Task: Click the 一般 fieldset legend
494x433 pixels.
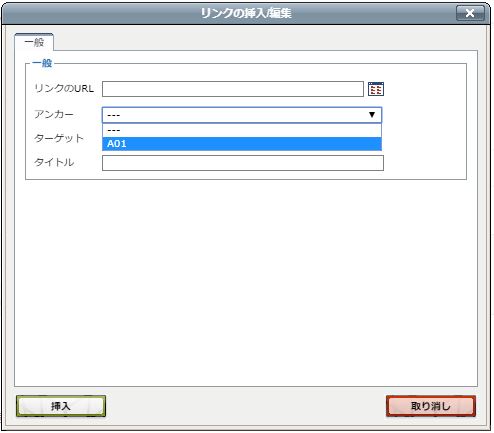Action: (42, 63)
